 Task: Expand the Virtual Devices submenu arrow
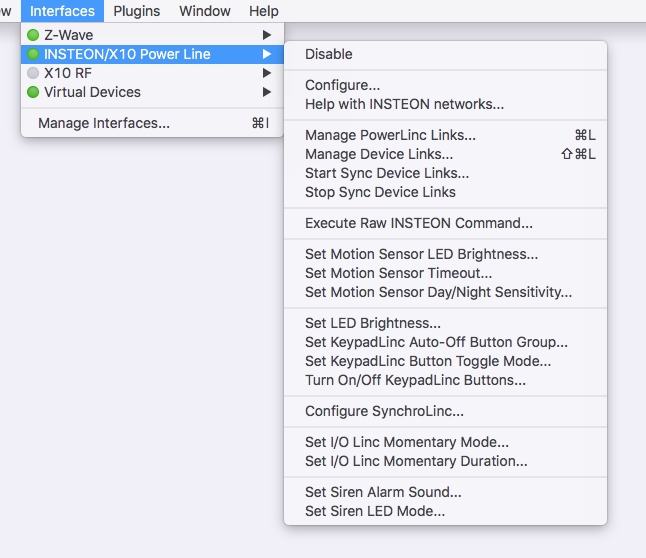pyautogui.click(x=267, y=92)
